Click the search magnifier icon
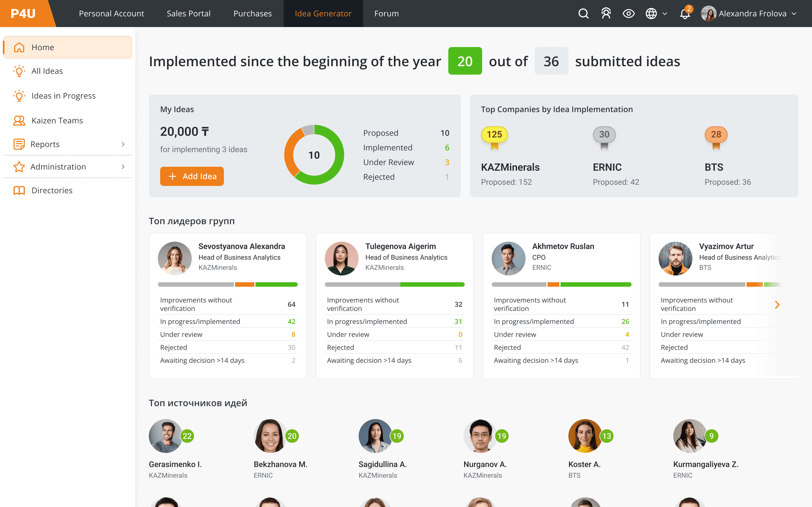The image size is (812, 507). point(584,14)
